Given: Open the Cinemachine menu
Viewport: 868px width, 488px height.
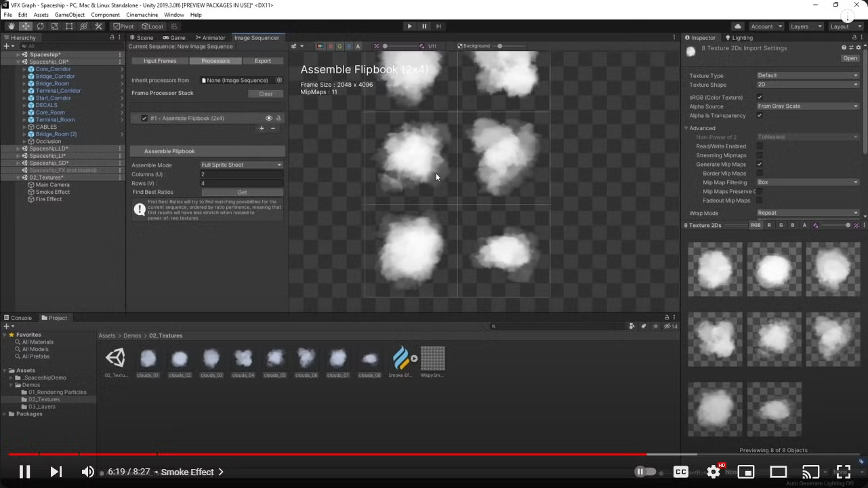Looking at the screenshot, I should click(142, 15).
